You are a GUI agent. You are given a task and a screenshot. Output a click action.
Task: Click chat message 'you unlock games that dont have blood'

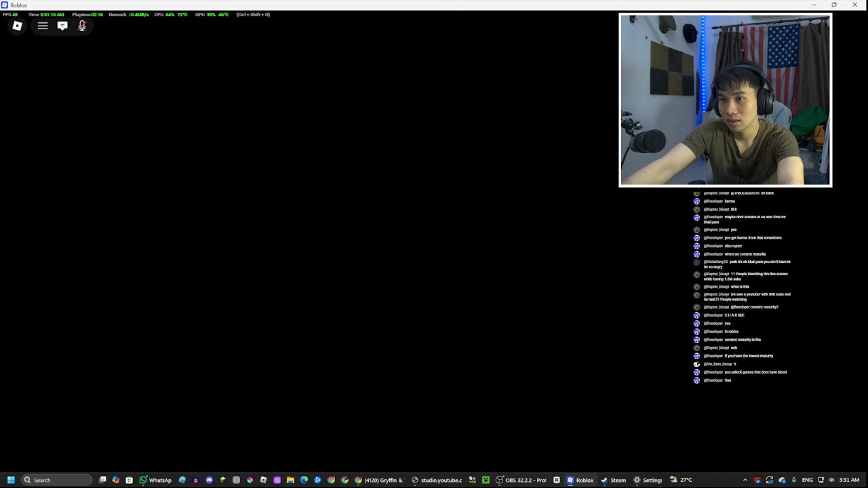coord(755,372)
